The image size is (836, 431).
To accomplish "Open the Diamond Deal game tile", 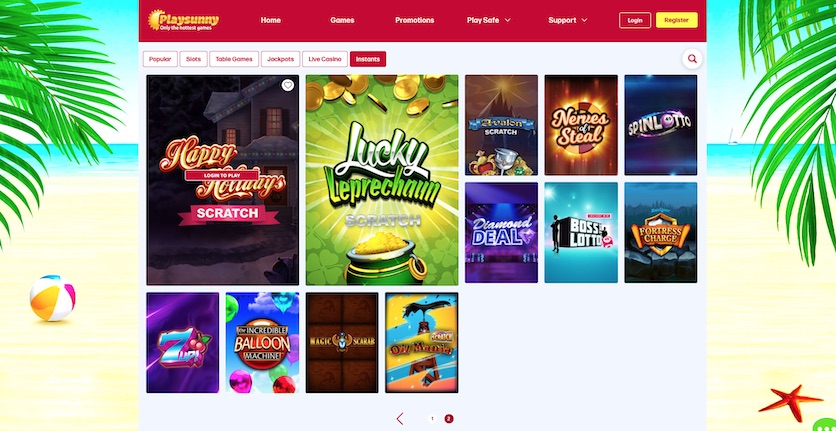I will coord(501,233).
